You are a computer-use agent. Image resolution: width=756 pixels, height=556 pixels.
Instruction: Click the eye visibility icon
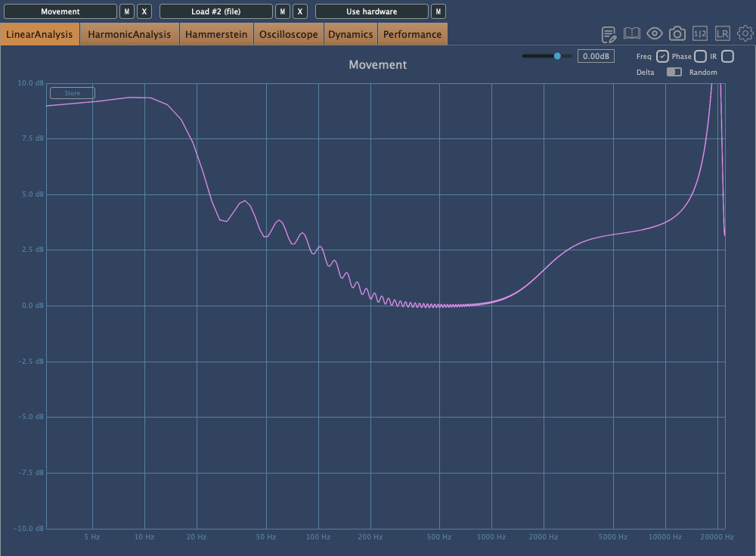655,34
